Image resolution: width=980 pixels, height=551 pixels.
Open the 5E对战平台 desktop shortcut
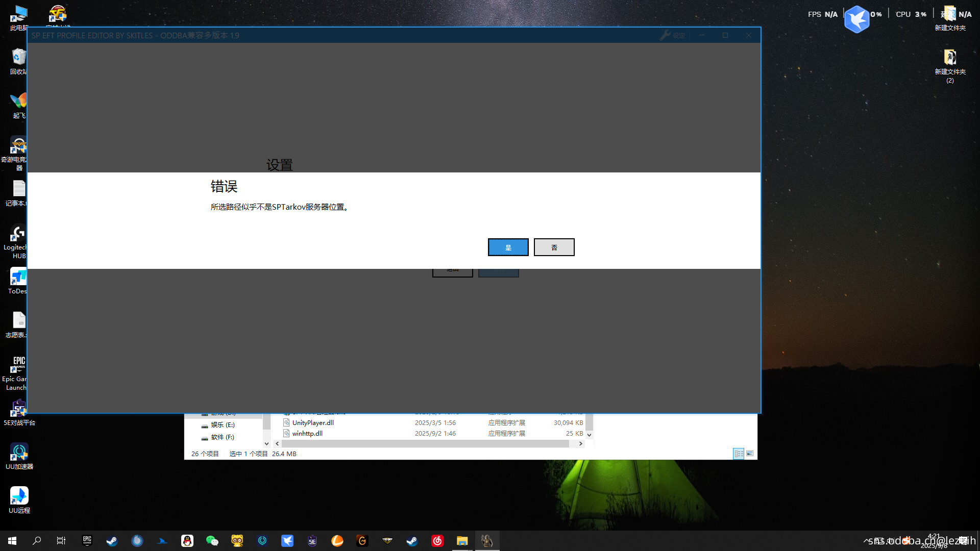(x=19, y=413)
